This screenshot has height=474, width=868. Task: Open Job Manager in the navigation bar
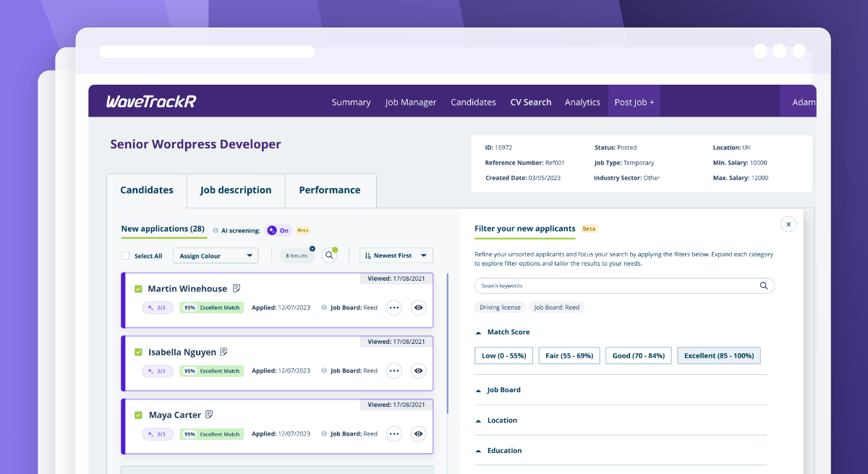click(x=411, y=102)
